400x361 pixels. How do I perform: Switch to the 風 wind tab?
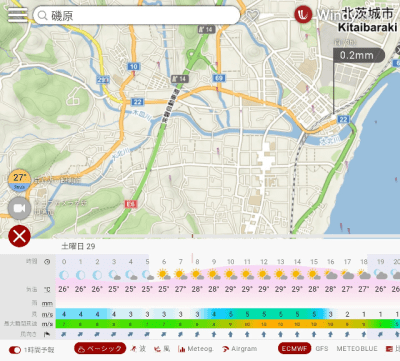tap(162, 349)
